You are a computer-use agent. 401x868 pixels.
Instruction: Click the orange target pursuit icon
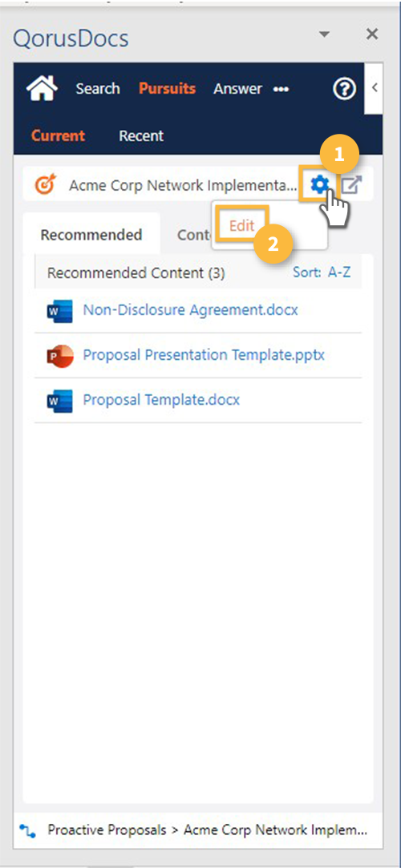(47, 185)
